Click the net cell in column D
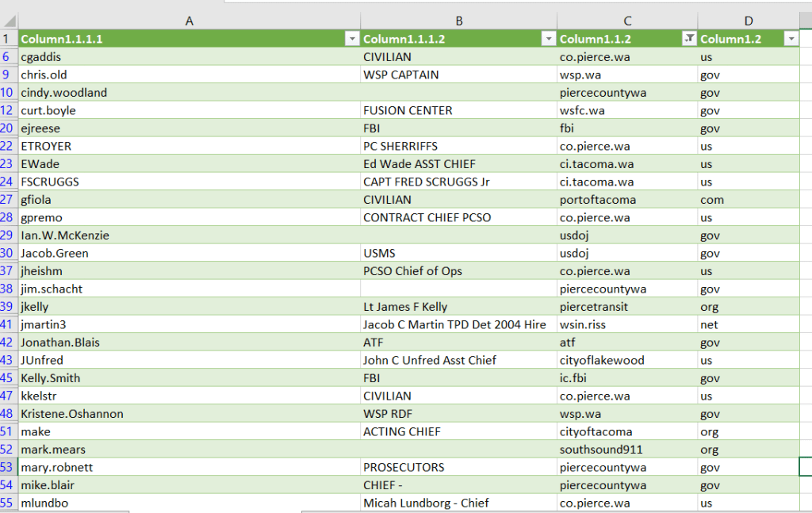The height and width of the screenshot is (513, 812). tap(749, 324)
